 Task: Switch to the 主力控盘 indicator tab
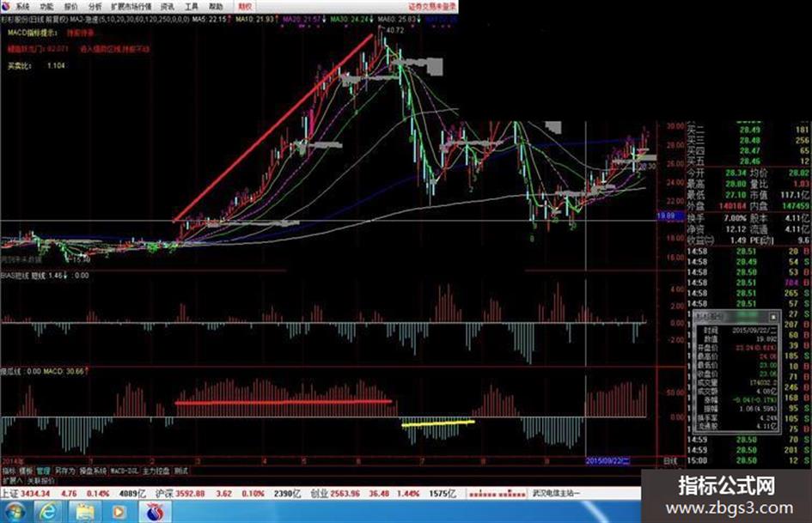156,471
